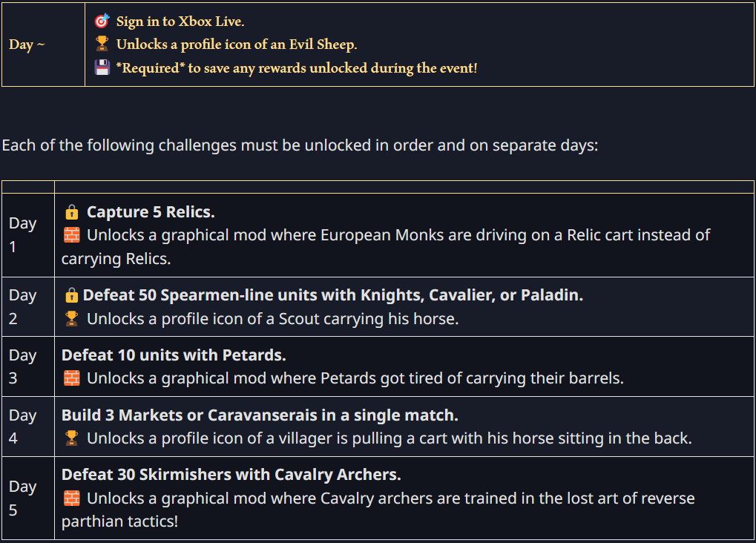Image resolution: width=756 pixels, height=543 pixels.
Task: Click the Day 3 row label
Action: pyautogui.click(x=23, y=366)
